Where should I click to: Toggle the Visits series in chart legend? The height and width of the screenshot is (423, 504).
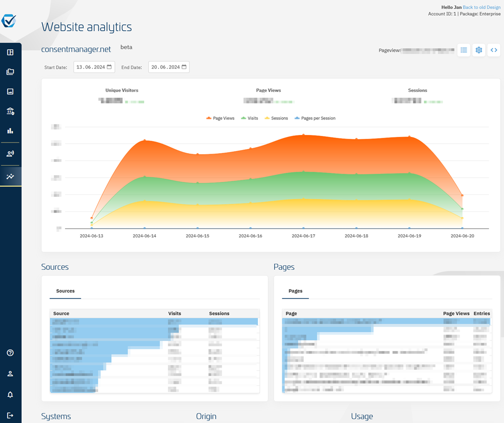[x=249, y=118]
